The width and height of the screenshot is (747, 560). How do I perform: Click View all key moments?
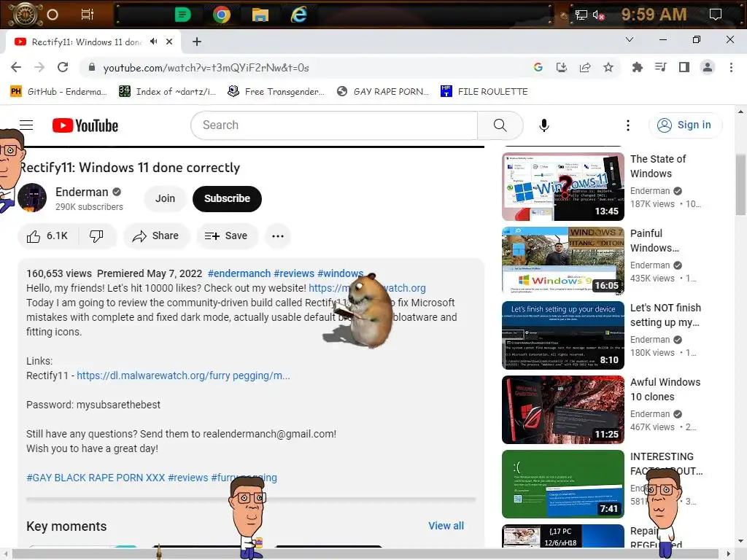click(x=446, y=526)
